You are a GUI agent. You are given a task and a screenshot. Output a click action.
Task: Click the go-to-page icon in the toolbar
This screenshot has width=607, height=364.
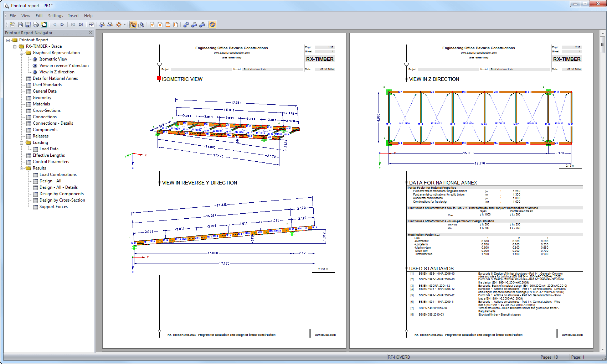click(92, 25)
